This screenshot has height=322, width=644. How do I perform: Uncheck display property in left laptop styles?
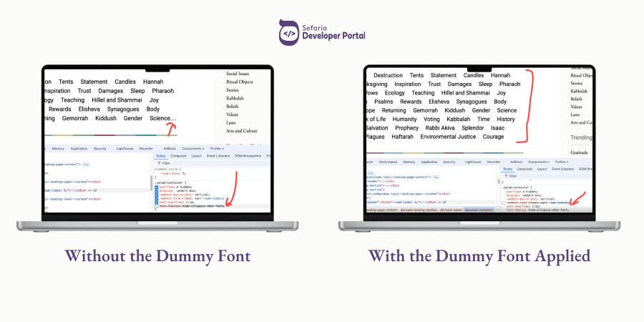pyautogui.click(x=157, y=190)
